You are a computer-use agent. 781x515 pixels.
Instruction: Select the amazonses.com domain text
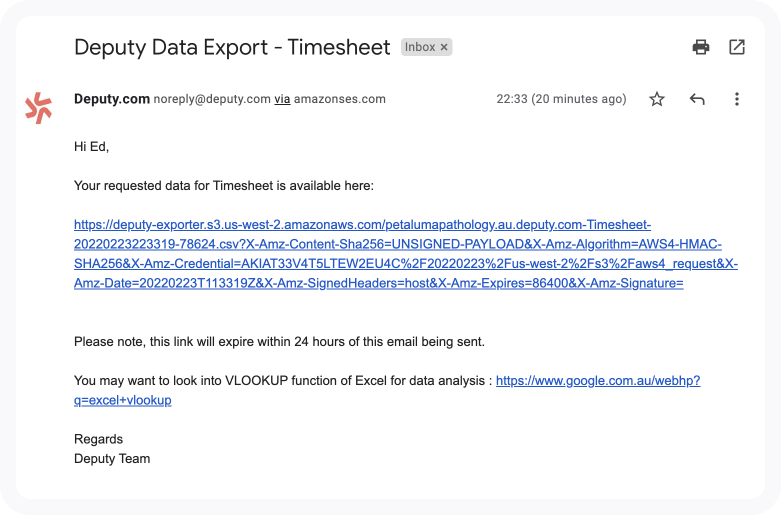click(340, 99)
